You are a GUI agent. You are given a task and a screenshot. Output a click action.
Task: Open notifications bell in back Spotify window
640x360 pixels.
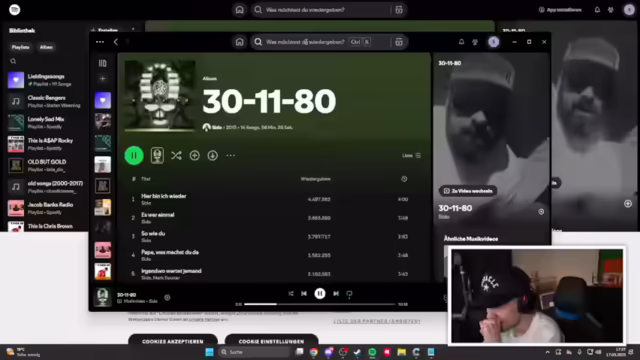pos(597,9)
